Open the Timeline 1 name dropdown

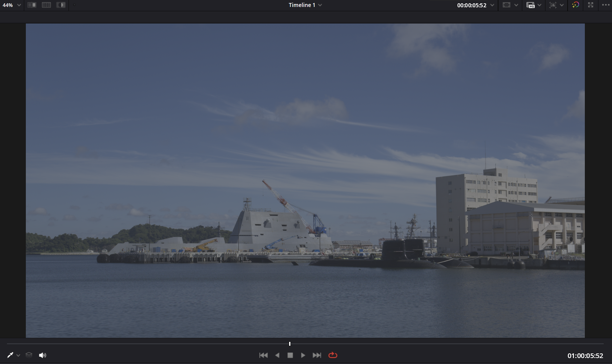click(x=305, y=5)
